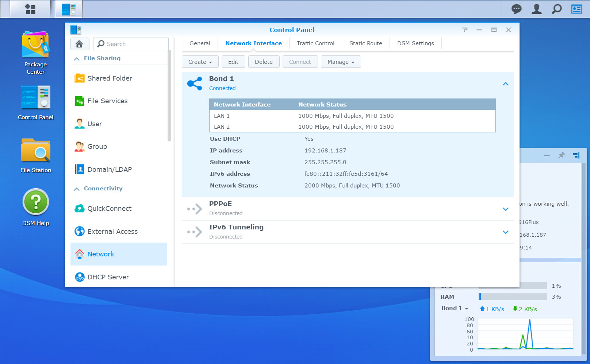Collapse the Bond 1 details chevron
The width and height of the screenshot is (590, 364).
pos(506,84)
